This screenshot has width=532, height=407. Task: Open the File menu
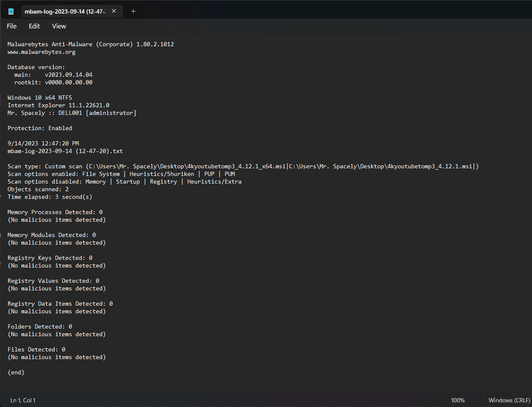tap(12, 26)
